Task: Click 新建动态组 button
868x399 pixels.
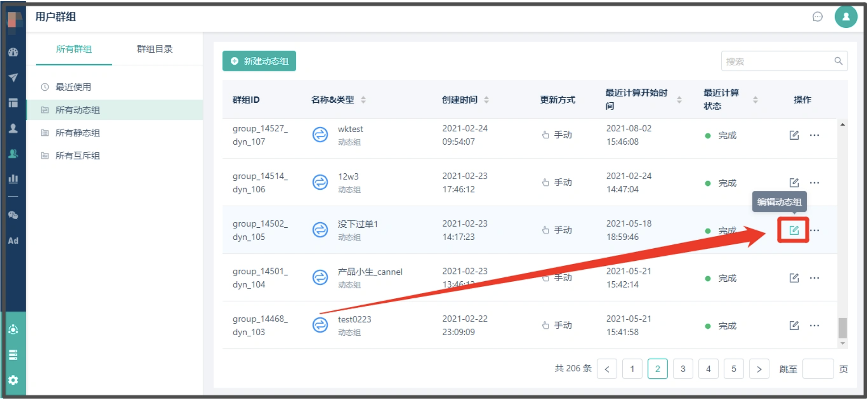Action: coord(259,61)
